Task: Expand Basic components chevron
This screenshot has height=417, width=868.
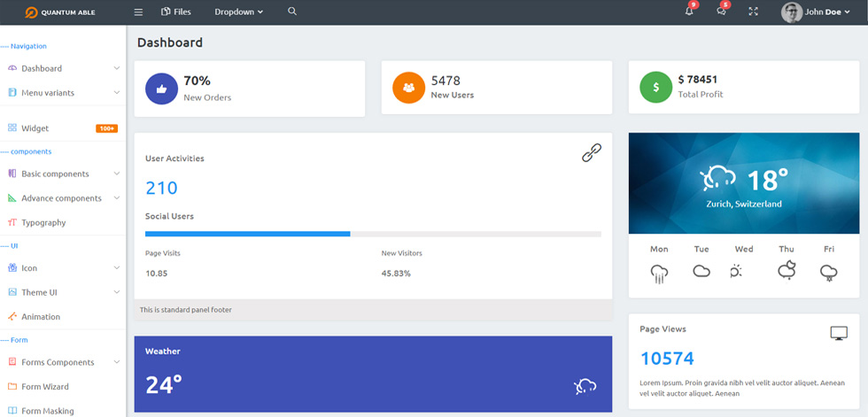Action: coord(117,174)
